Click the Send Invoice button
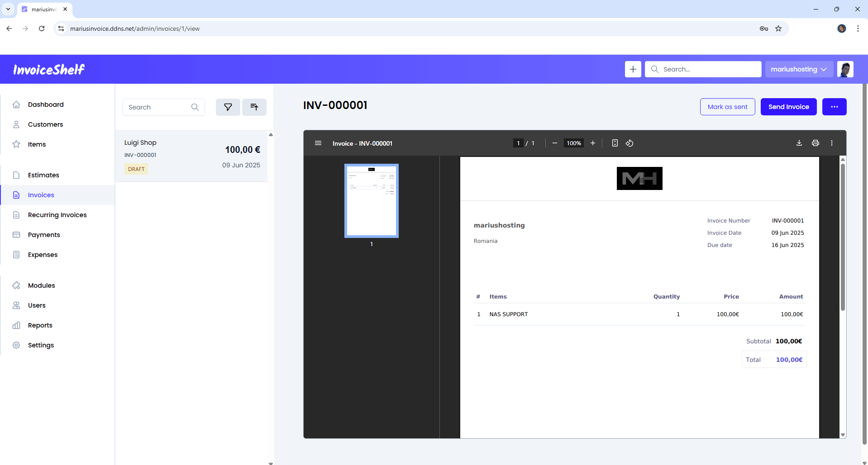Image resolution: width=868 pixels, height=465 pixels. pos(788,107)
